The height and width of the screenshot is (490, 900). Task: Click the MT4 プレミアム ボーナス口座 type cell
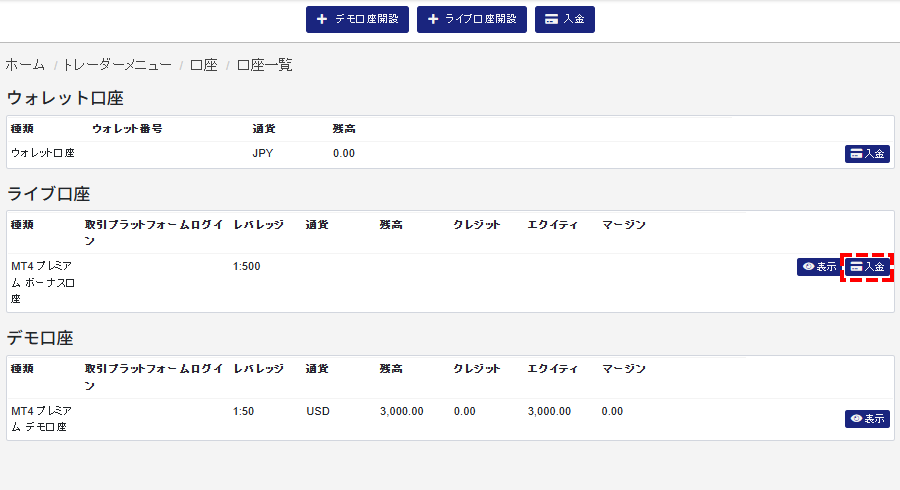point(43,282)
